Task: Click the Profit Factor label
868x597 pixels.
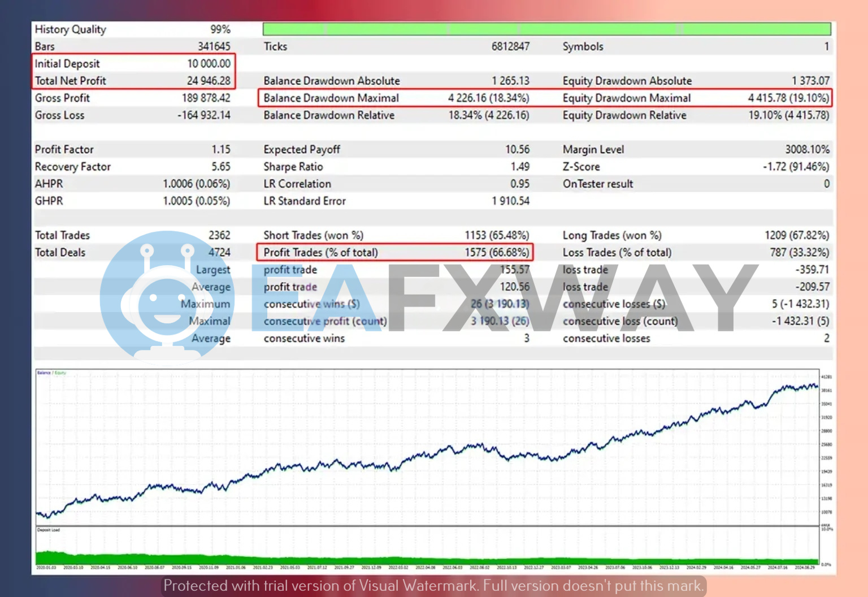Action: [x=64, y=150]
